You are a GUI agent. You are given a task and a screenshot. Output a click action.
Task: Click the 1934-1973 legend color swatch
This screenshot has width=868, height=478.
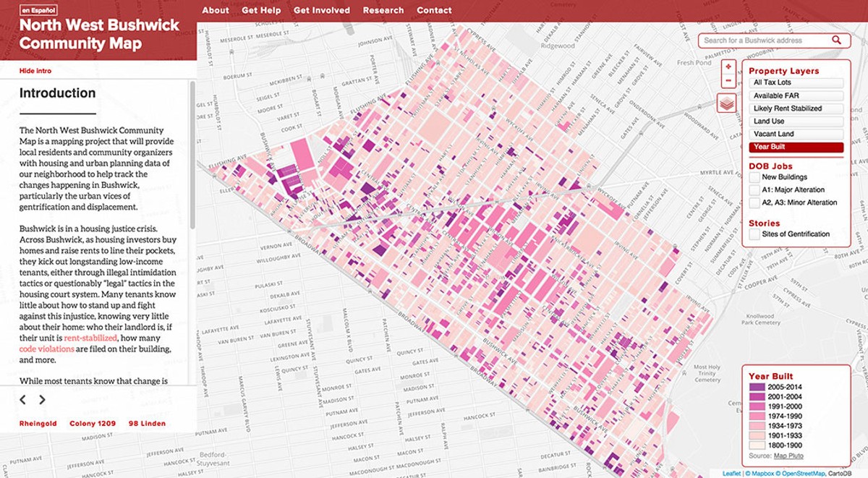point(756,427)
